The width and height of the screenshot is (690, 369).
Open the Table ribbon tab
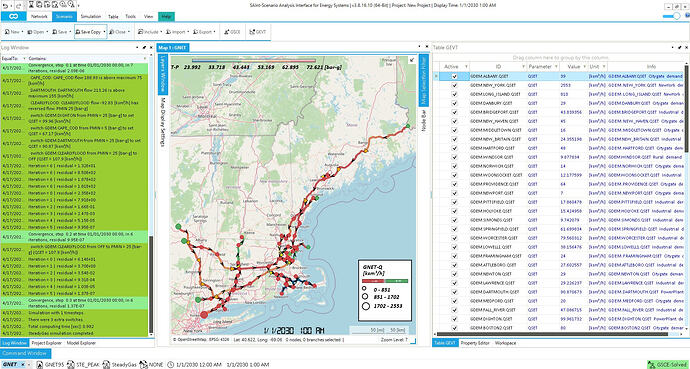pyautogui.click(x=113, y=17)
